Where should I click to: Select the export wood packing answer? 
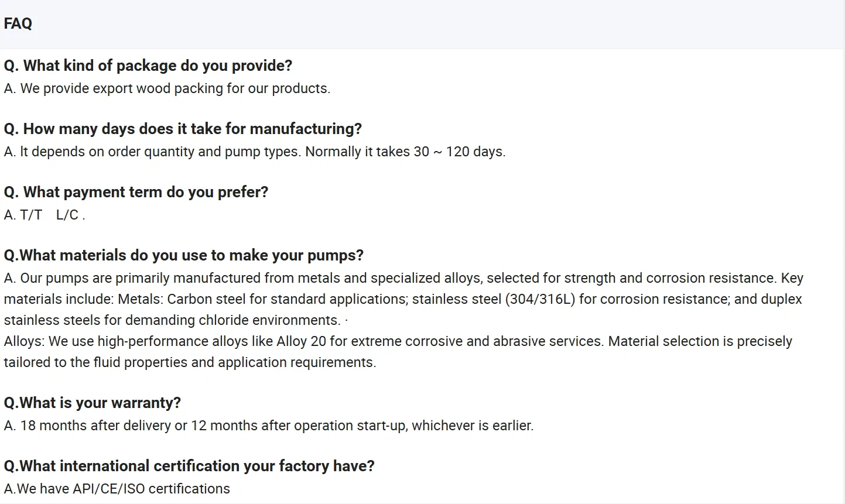(167, 88)
